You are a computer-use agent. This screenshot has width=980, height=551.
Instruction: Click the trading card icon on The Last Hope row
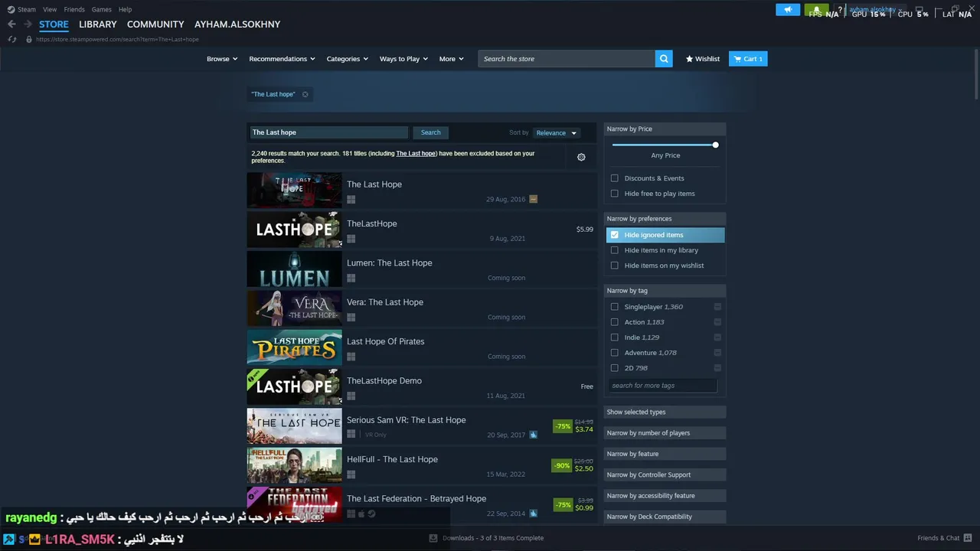click(533, 199)
